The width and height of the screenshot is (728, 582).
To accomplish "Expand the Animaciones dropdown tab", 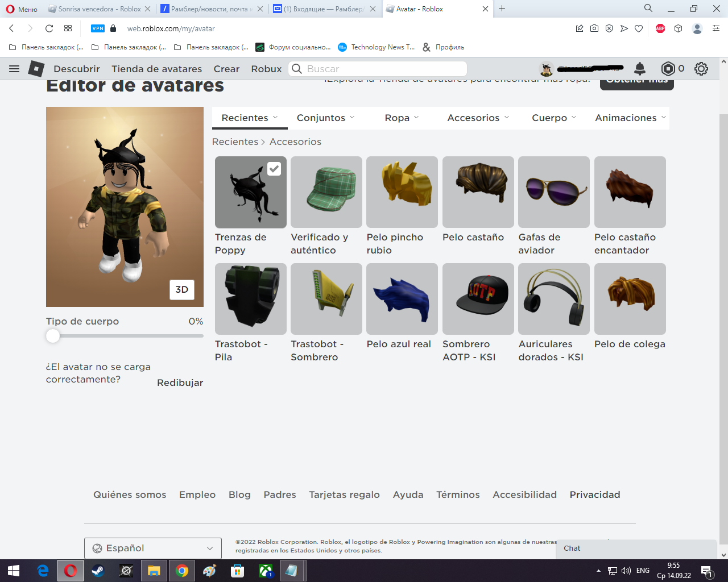I will pos(630,118).
